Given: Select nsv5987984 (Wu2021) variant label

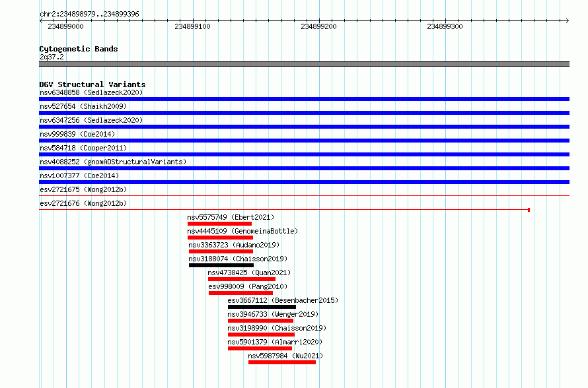Looking at the screenshot, I should (285, 356).
